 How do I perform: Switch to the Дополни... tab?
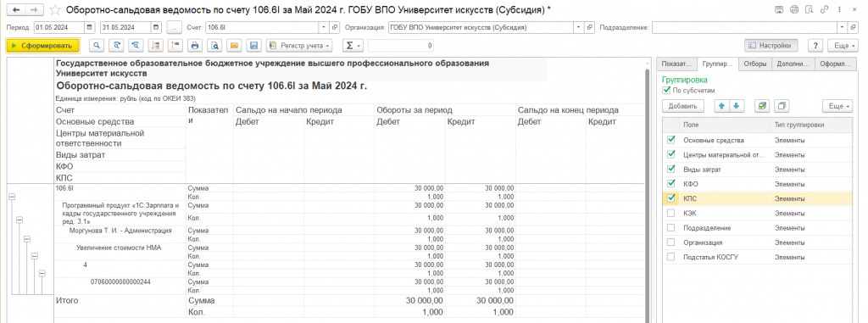click(793, 64)
